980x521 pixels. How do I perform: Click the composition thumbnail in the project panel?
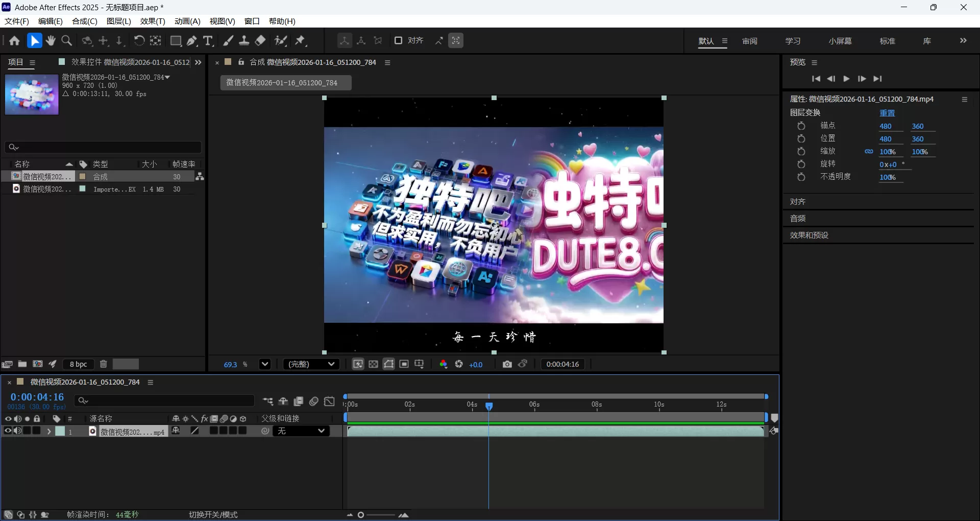coord(31,94)
